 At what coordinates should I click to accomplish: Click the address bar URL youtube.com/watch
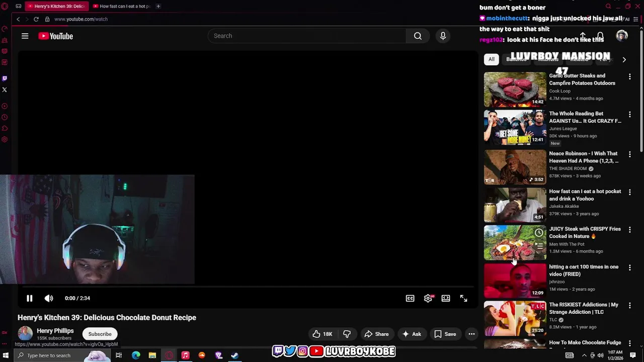[x=81, y=19]
